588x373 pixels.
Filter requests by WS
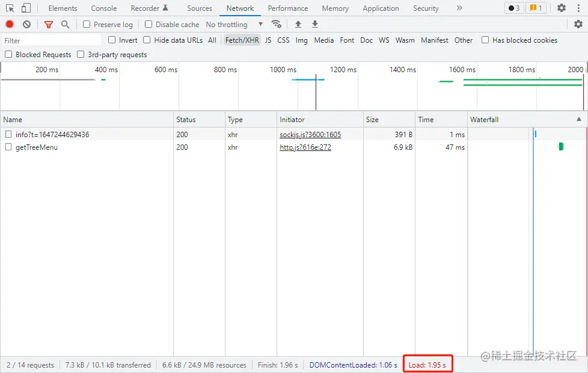pos(384,40)
